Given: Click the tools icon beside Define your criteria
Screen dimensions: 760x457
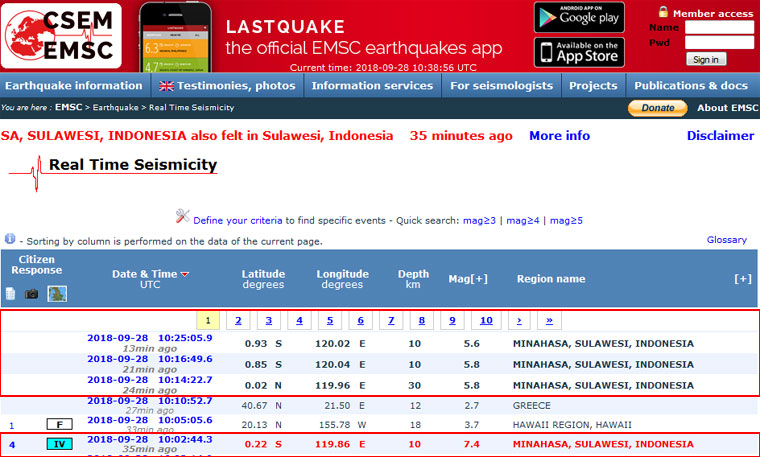Looking at the screenshot, I should click(182, 216).
